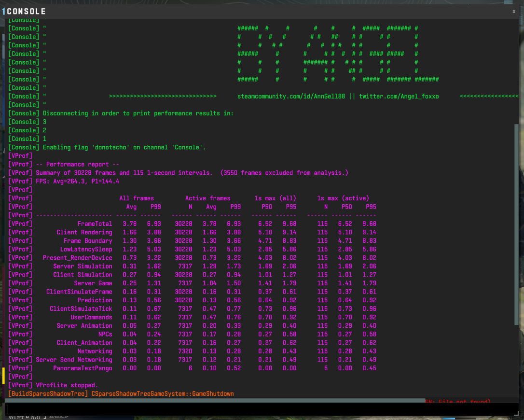The height and width of the screenshot is (420, 524).
Task: Click the CSparseShadowTreeGameSystem::GameShutdown line
Action: point(163,393)
